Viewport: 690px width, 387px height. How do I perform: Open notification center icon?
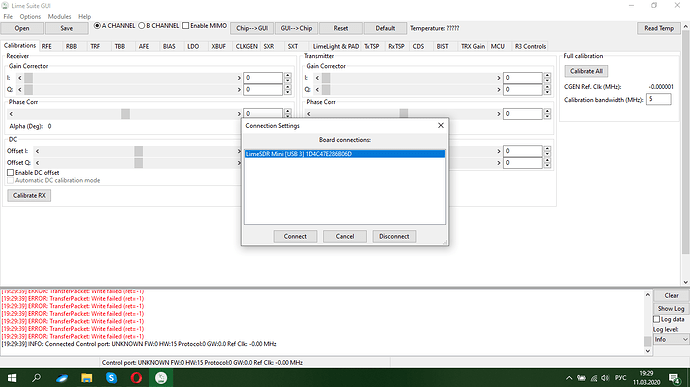[675, 378]
